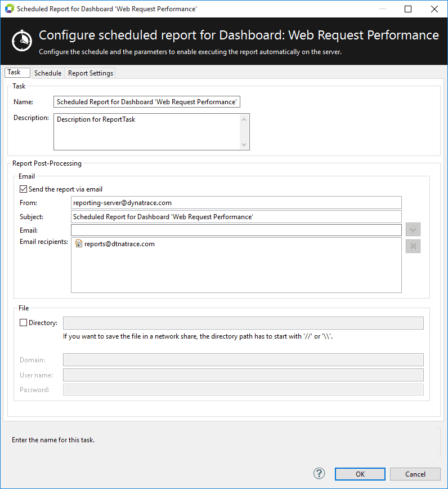Screen dimensions: 448x489
Task: Click the User name input field
Action: click(243, 375)
